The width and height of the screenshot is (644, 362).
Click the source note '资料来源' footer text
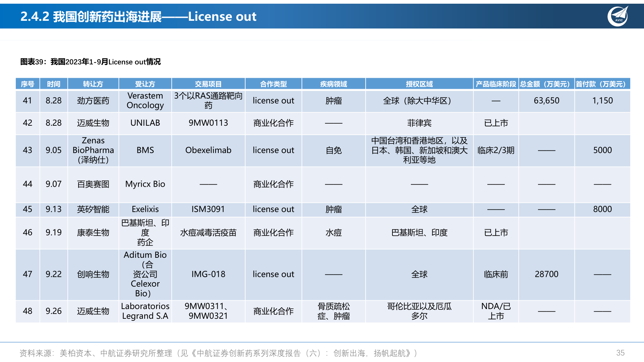pos(218,353)
